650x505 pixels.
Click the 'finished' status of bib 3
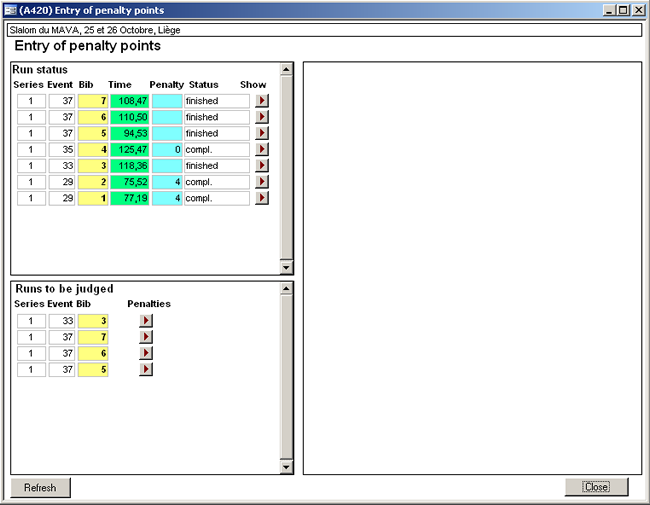click(x=217, y=165)
